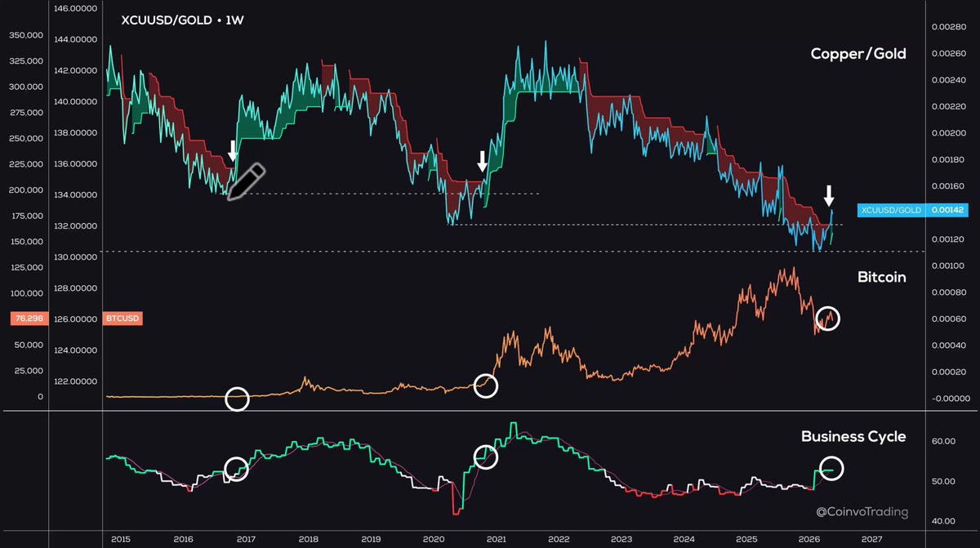
Task: Click the 275,000 value on the left scale
Action: (26, 112)
